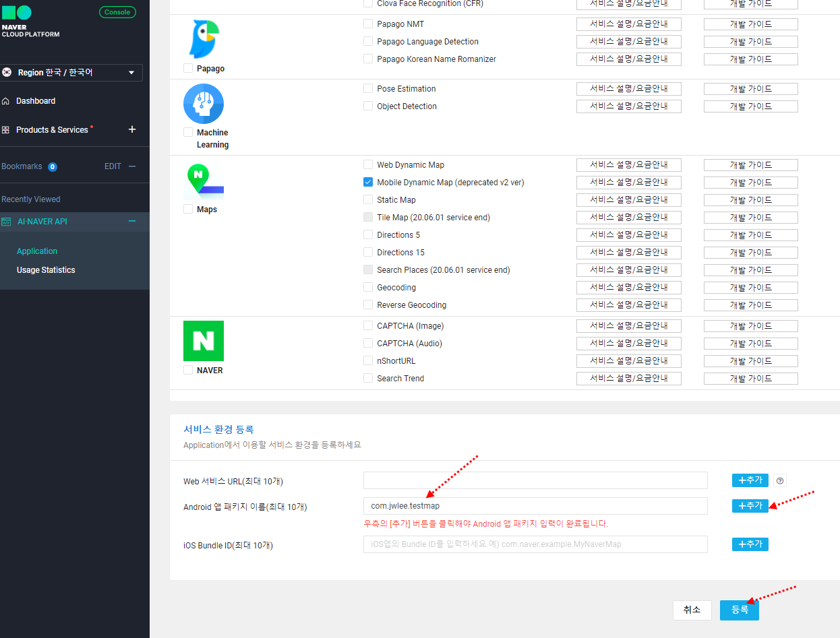The width and height of the screenshot is (840, 638).
Task: Open the Dashboard menu item
Action: pos(36,101)
